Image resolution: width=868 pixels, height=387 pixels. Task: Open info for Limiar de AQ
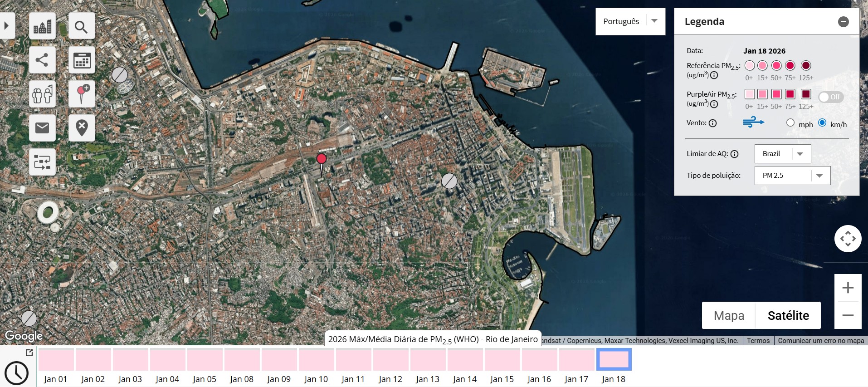[735, 154]
